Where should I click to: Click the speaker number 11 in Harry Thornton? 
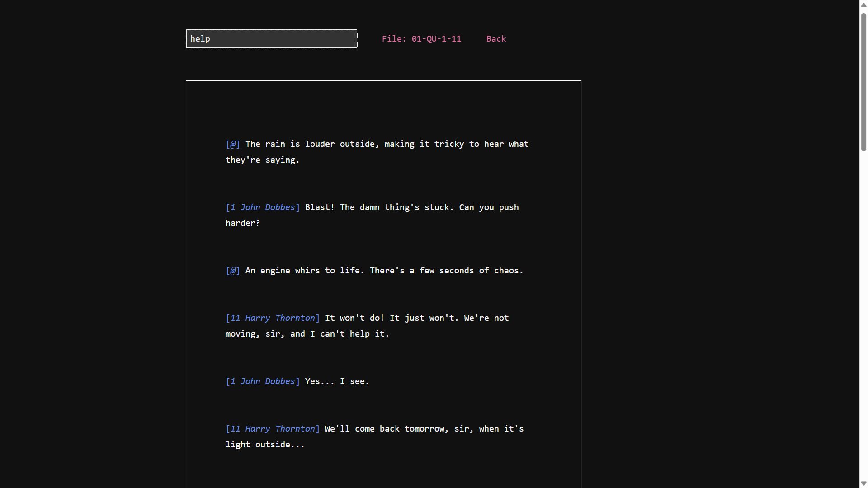pyautogui.click(x=236, y=318)
